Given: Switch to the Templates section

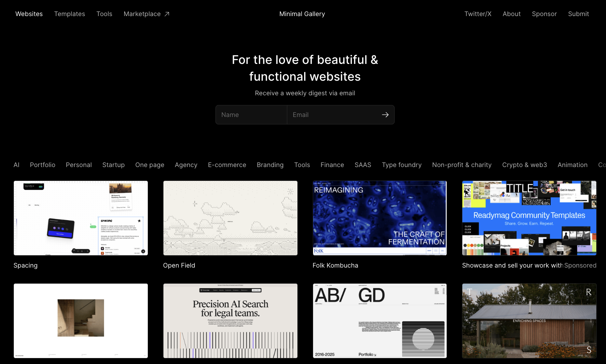Looking at the screenshot, I should tap(69, 14).
